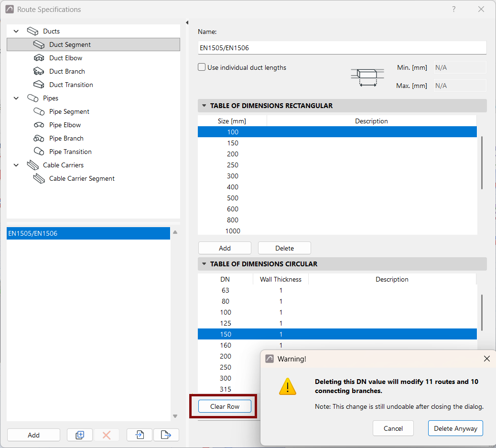Click the export specification icon
The width and height of the screenshot is (496, 448).
[x=166, y=435]
